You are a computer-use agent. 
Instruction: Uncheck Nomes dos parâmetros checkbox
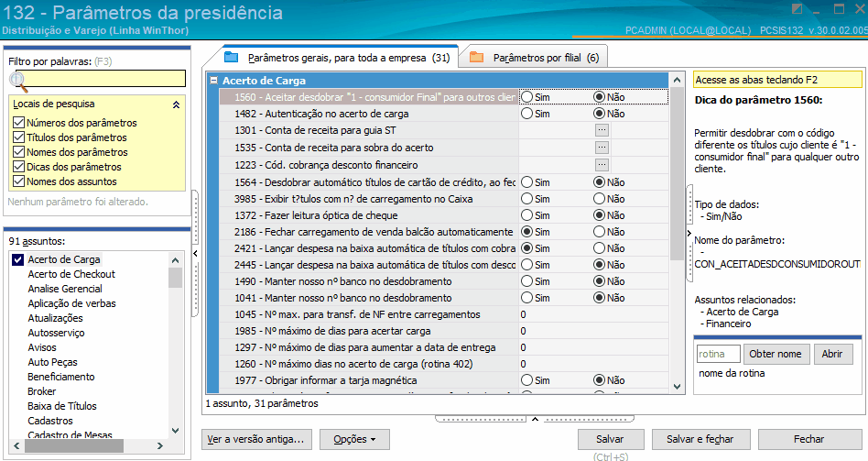(x=19, y=152)
